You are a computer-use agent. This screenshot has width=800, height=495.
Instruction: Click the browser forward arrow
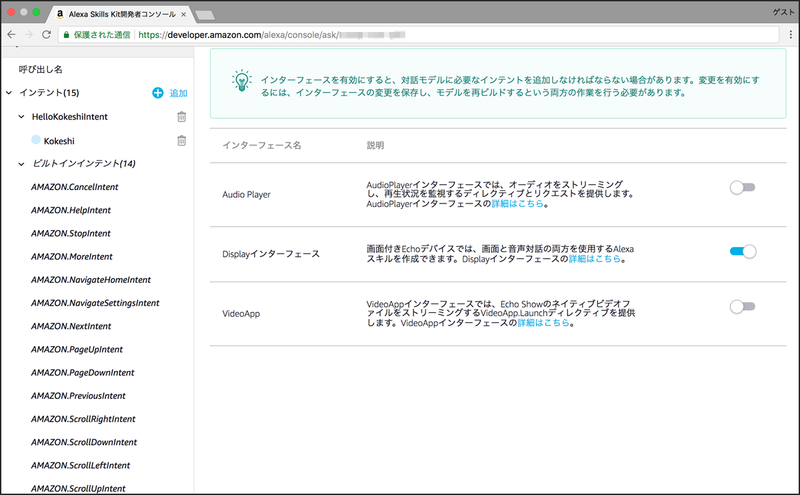tap(29, 35)
